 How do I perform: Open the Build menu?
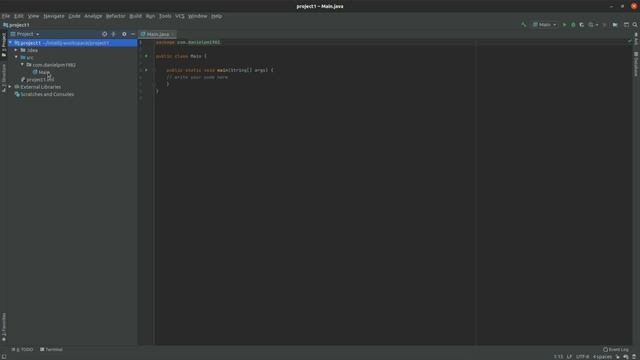pos(136,16)
